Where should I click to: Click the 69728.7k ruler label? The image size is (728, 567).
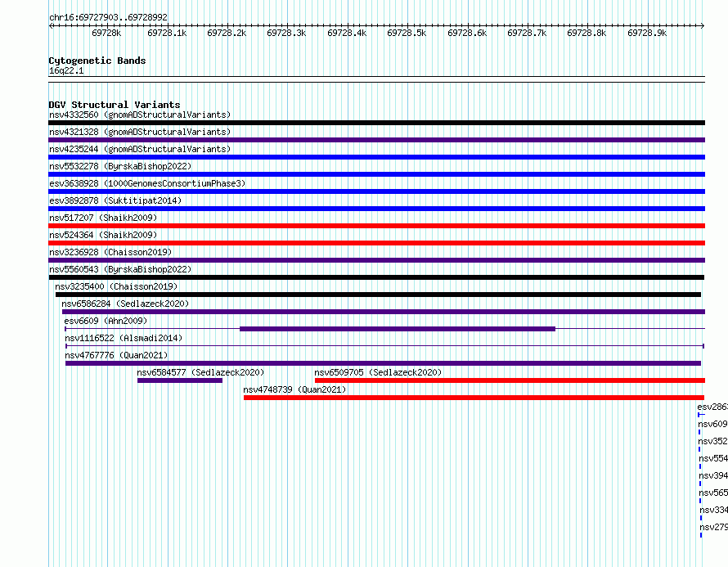[x=527, y=33]
